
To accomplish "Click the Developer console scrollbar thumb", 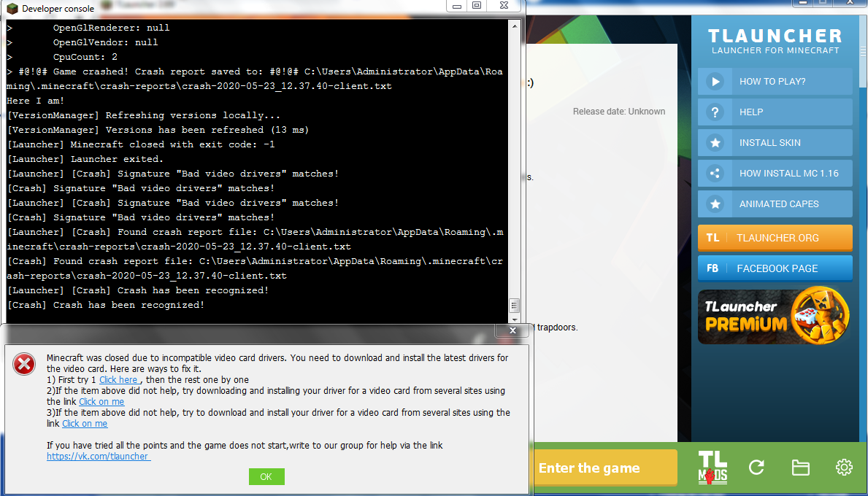I will 514,305.
